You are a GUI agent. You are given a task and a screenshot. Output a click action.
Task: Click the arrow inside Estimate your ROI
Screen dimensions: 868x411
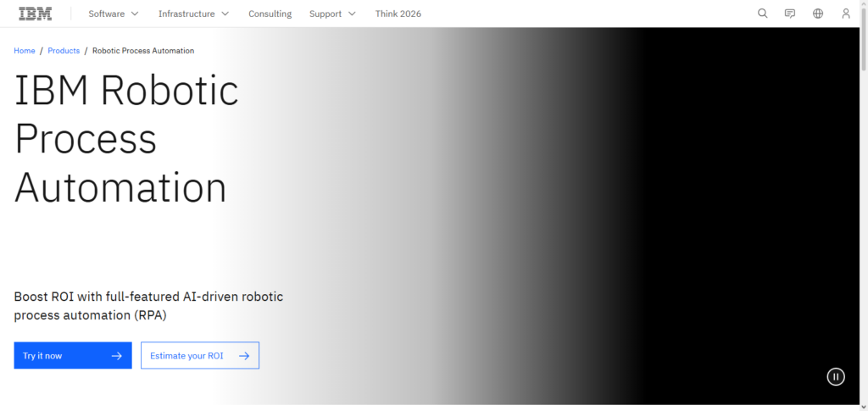pos(244,356)
